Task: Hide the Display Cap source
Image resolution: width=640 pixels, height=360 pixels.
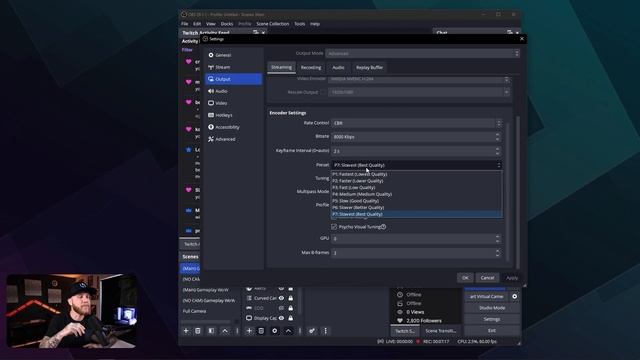Action: [281, 318]
